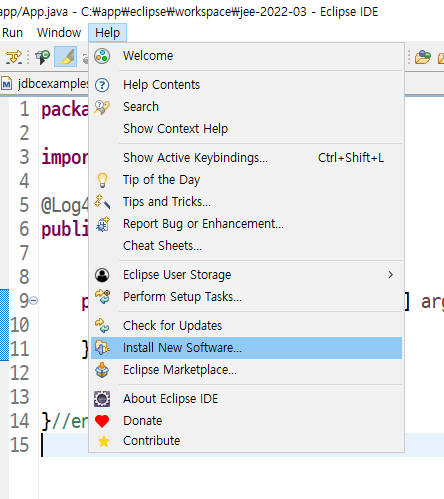Click the Search help icon
The image size is (444, 499).
102,107
